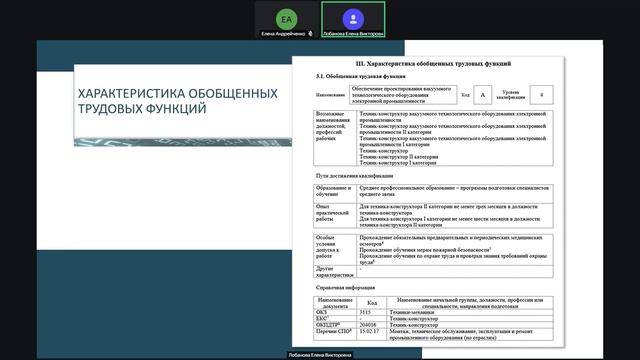
Task: Click the box with Обеспечение проектирования вакуумного оборудования
Action: coord(403,95)
